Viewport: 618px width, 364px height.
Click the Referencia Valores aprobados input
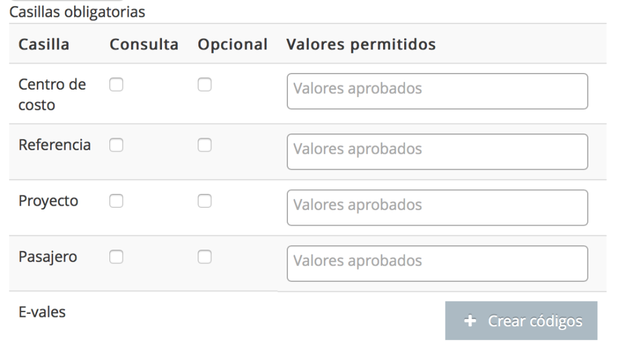(x=437, y=151)
